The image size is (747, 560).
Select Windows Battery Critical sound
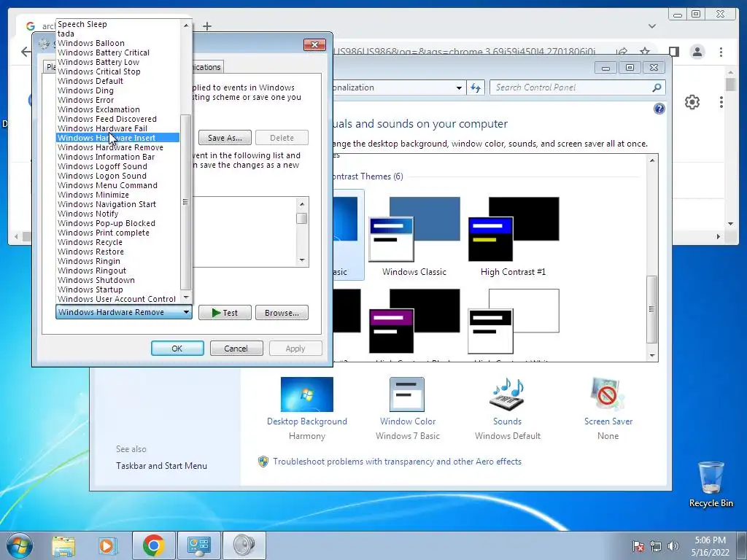click(117, 52)
